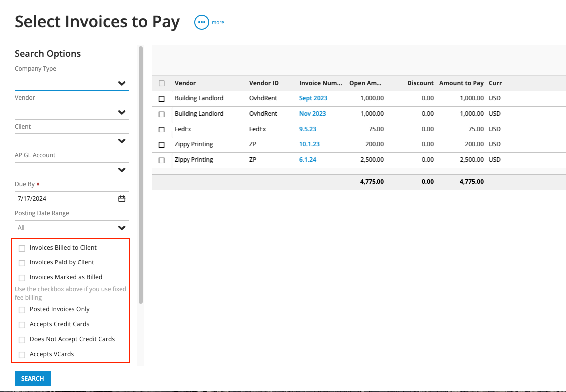This screenshot has width=566, height=392.
Task: Open Zippy Printing invoice 6.1.24
Action: 308,160
